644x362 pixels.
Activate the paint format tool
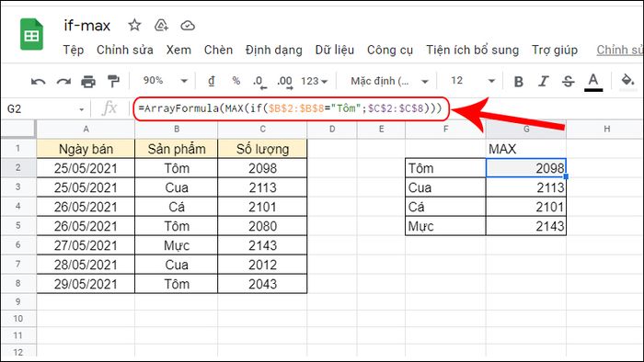coord(113,81)
